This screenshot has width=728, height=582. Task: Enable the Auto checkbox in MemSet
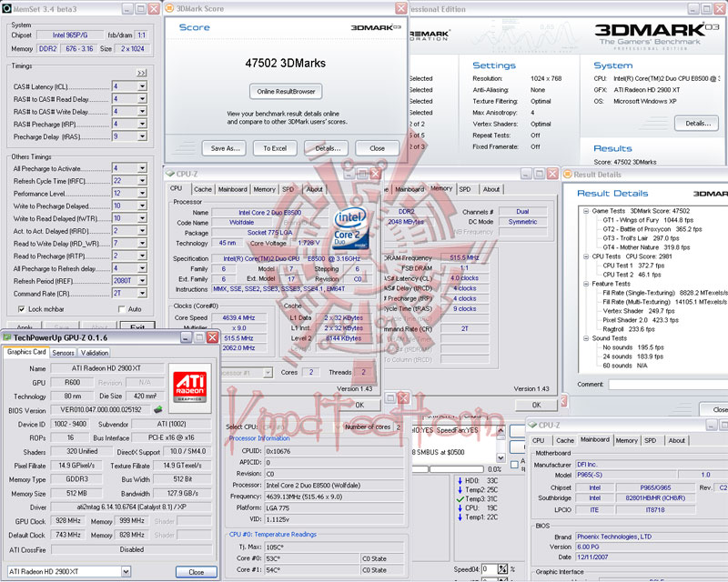pos(122,309)
